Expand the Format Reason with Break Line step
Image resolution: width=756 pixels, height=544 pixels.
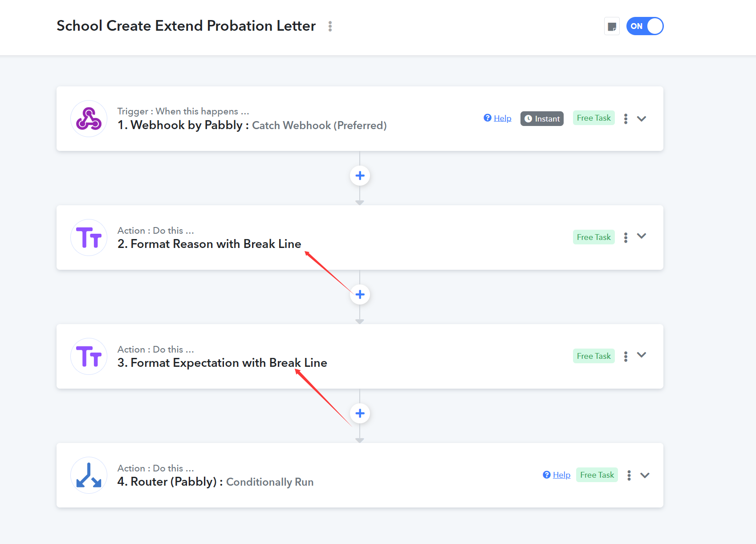click(641, 236)
